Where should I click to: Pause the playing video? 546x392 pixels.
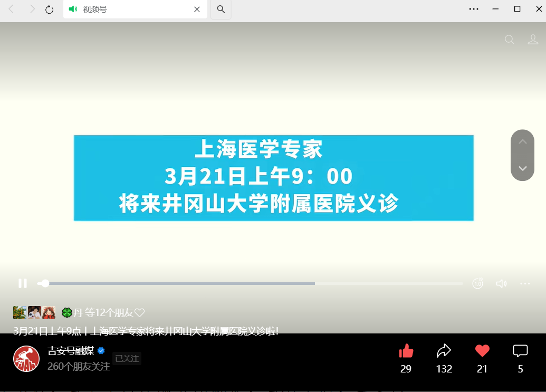23,283
